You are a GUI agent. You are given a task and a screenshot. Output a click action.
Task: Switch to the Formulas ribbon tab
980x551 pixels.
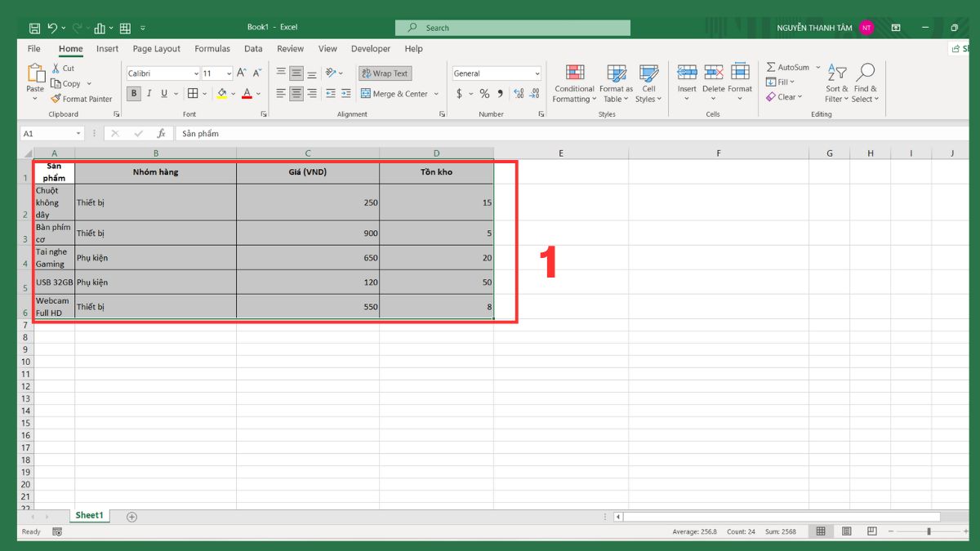tap(212, 48)
